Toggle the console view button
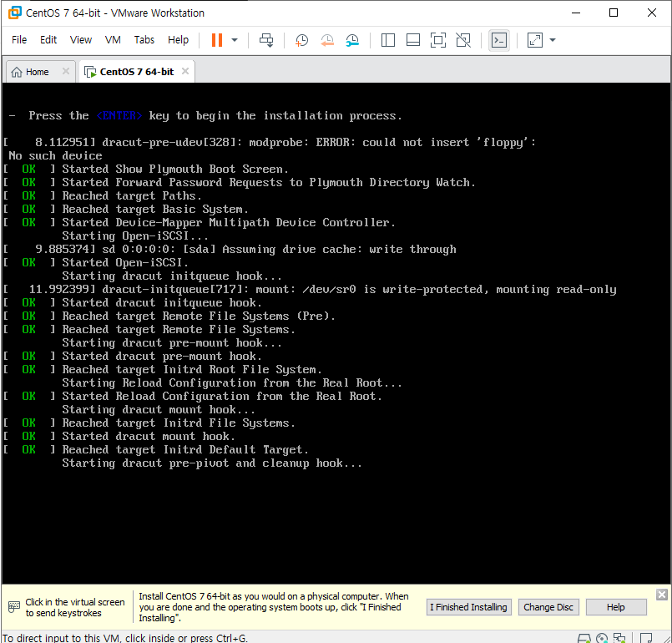The image size is (672, 643). pyautogui.click(x=499, y=40)
